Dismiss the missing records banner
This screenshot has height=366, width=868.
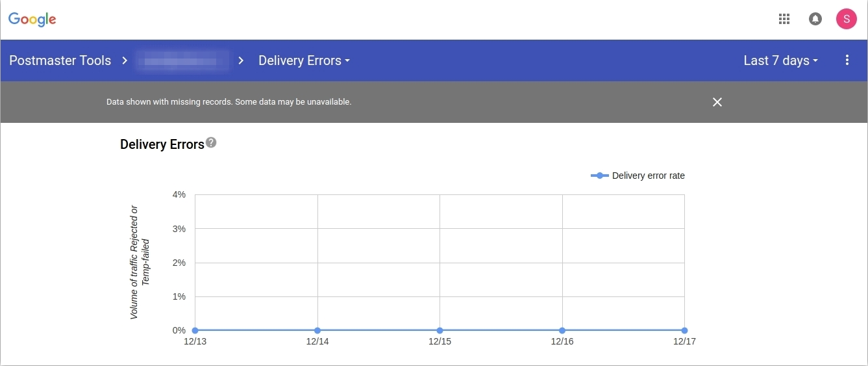point(717,102)
